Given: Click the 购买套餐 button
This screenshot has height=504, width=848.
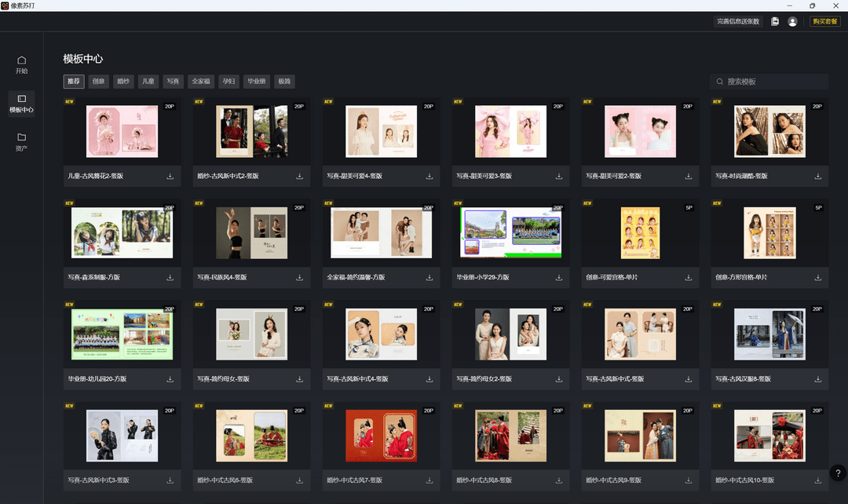Looking at the screenshot, I should tap(824, 21).
